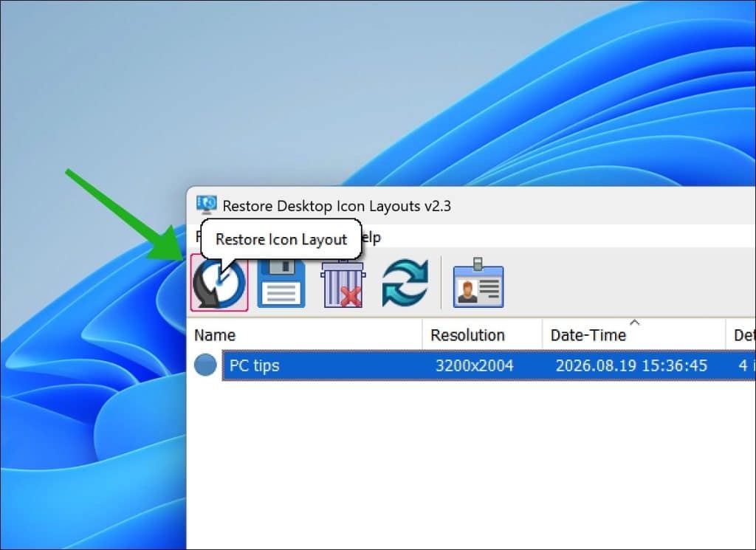This screenshot has height=550, width=756.
Task: Click the Restore Desktop Icon Layouts title bar
Action: click(471, 206)
